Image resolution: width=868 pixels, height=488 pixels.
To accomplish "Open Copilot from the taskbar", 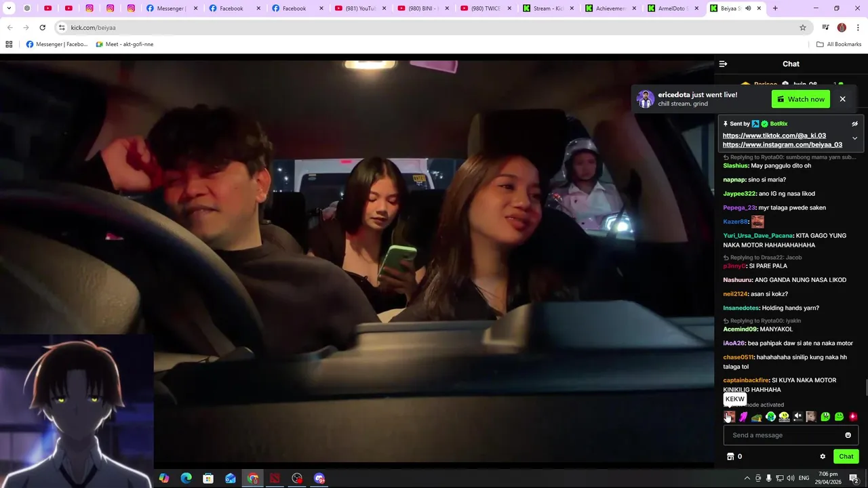I will pos(164,479).
